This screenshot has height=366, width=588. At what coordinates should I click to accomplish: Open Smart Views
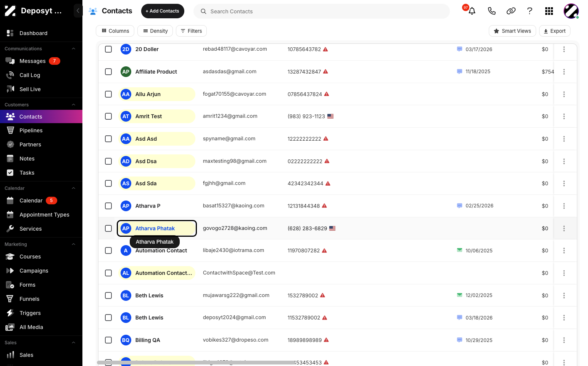tap(512, 31)
